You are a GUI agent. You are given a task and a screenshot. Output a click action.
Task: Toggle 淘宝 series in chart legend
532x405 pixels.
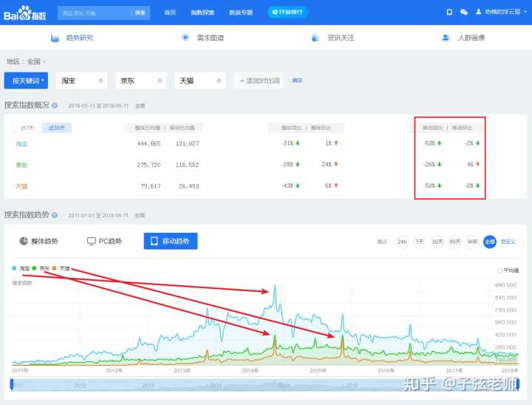22,268
